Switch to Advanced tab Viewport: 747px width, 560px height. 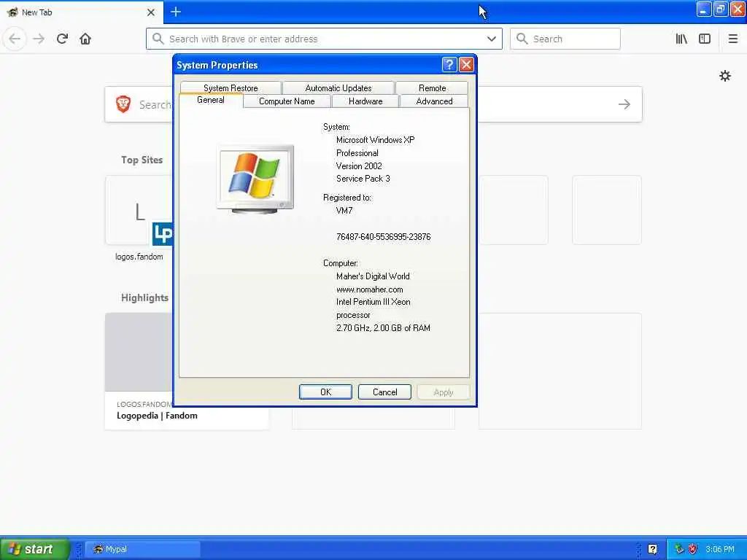[434, 101]
